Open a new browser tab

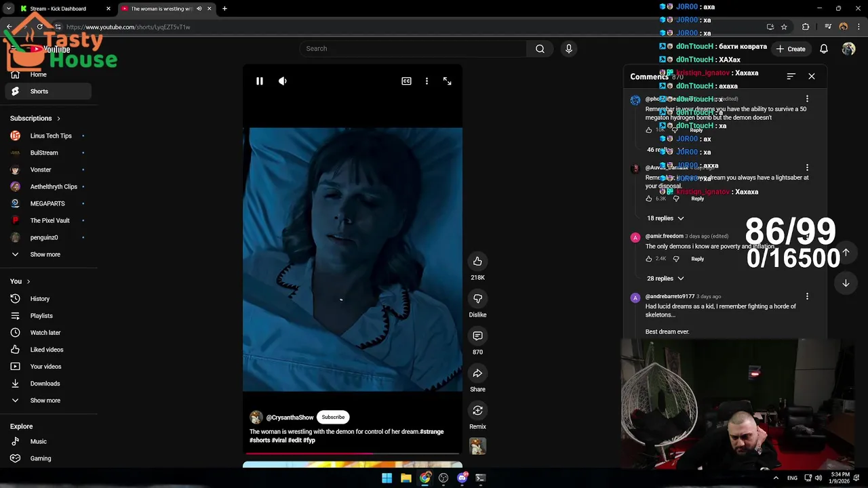pos(224,9)
